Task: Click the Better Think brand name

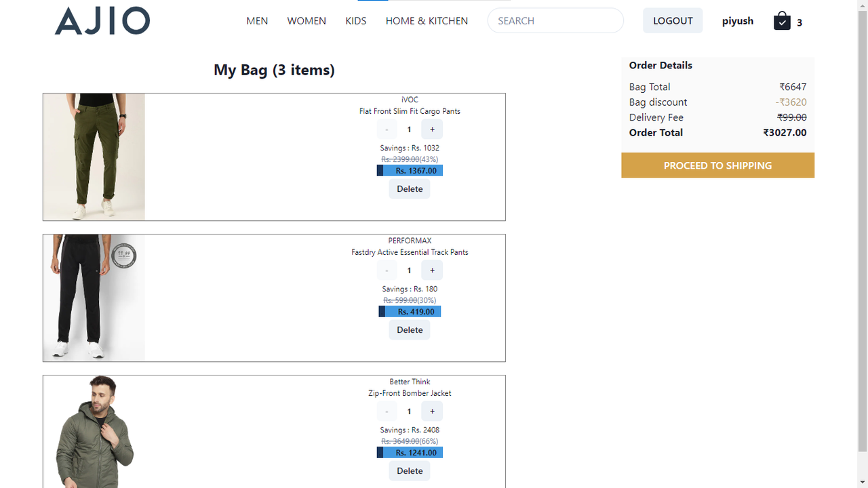Action: tap(410, 382)
